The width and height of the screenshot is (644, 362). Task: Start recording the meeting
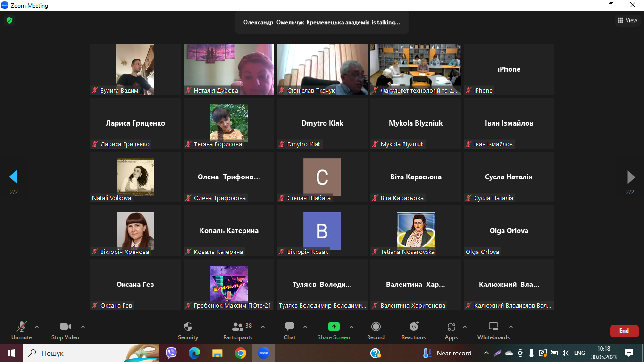tap(376, 330)
